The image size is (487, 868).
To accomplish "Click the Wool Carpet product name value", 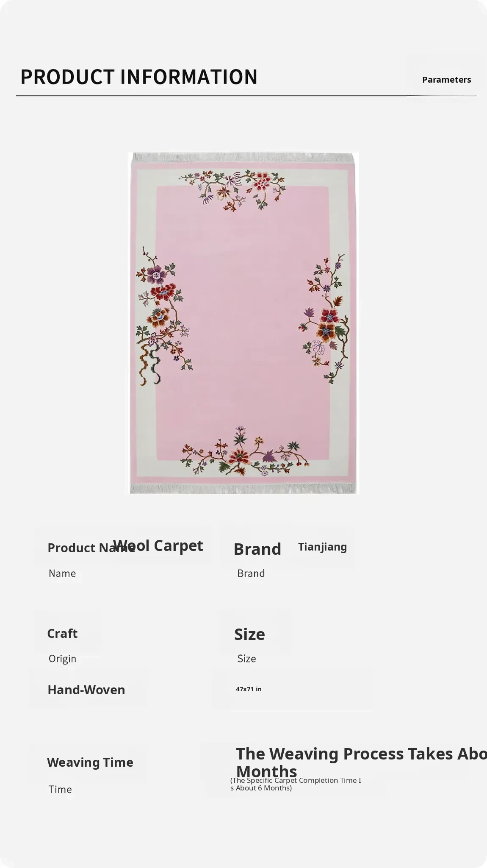I will pyautogui.click(x=158, y=545).
